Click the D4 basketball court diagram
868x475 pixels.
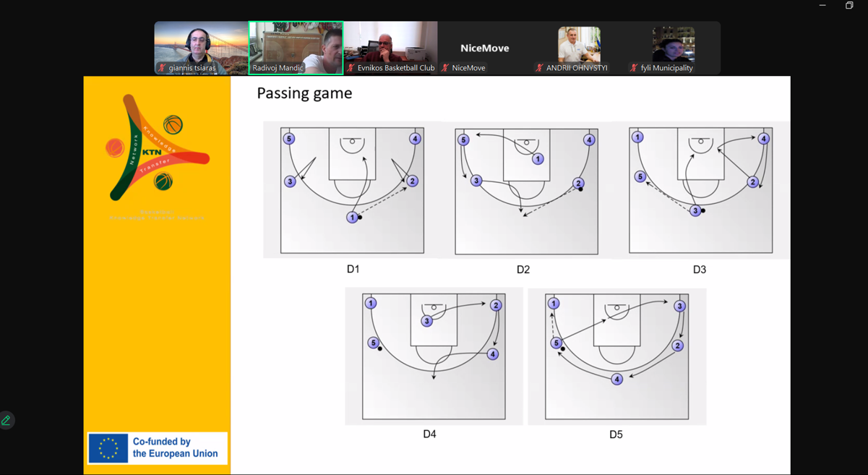tap(434, 356)
